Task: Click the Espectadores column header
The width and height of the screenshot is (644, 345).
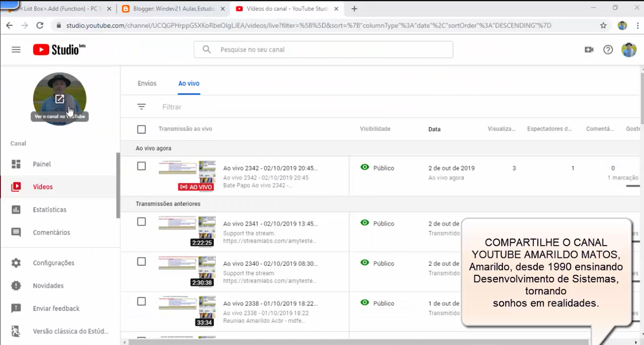Action: (x=549, y=129)
